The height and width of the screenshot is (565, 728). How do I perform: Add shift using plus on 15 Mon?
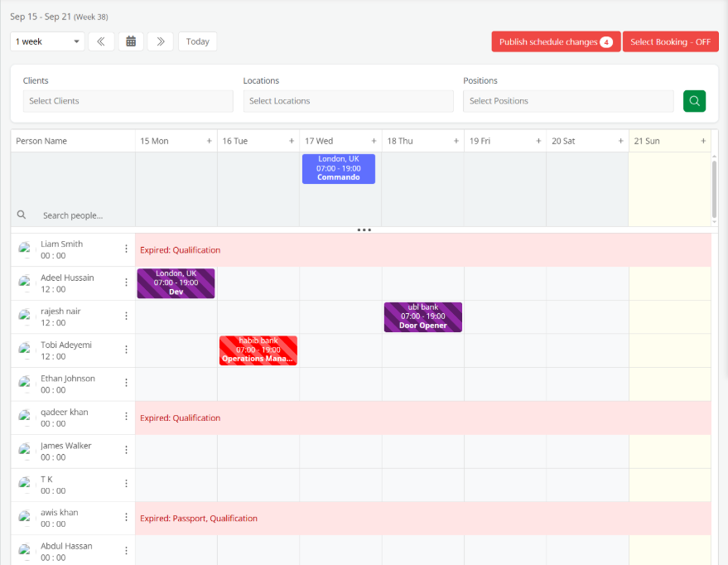click(209, 141)
